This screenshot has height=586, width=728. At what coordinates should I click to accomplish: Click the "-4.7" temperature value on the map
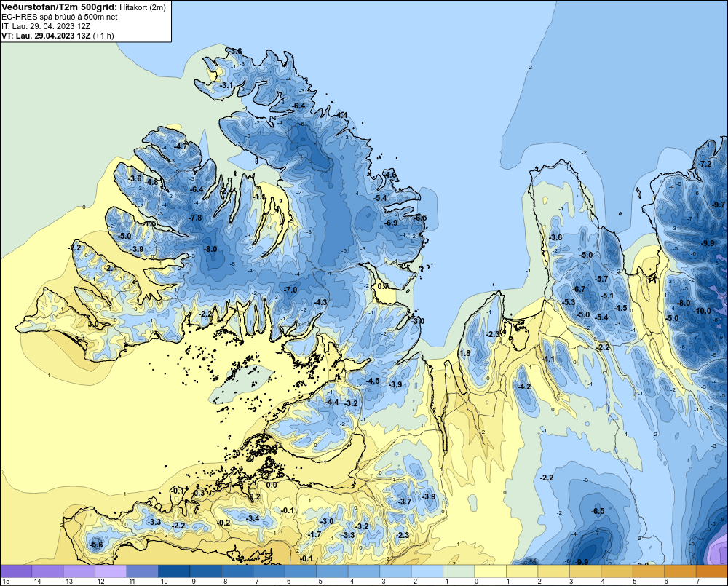click(x=180, y=146)
